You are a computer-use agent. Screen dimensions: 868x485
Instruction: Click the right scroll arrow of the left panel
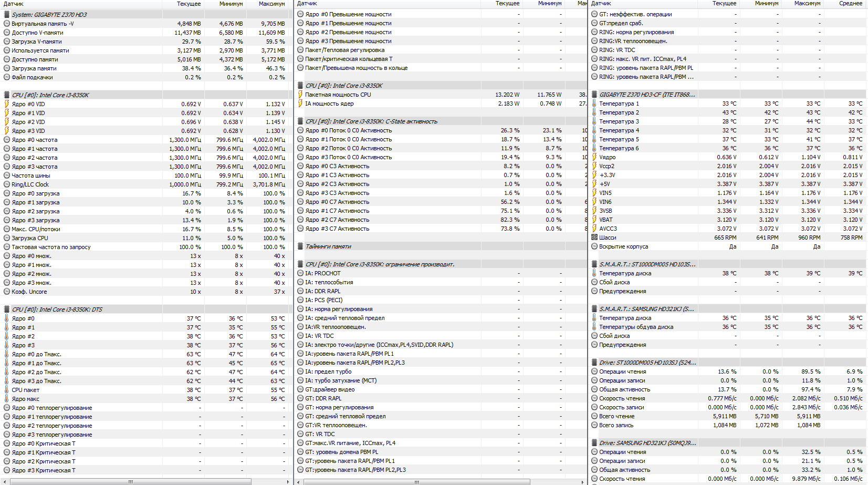tap(288, 481)
